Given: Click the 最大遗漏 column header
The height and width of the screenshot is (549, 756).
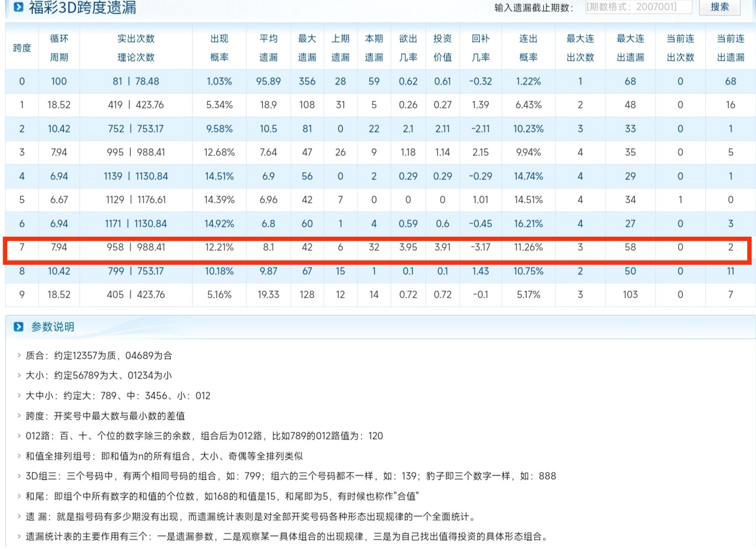Looking at the screenshot, I should pos(307,48).
